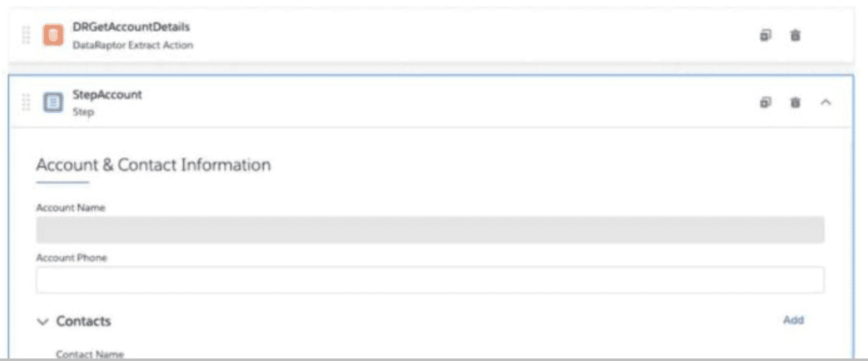Screen dimensions: 868x361
Task: Click the orange DataRaptor Extract Action icon
Action: (53, 35)
